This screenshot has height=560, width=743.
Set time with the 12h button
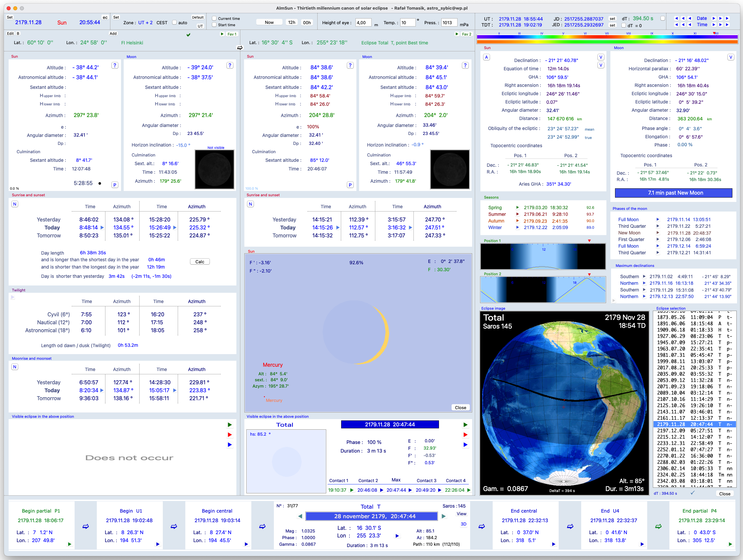pos(291,23)
